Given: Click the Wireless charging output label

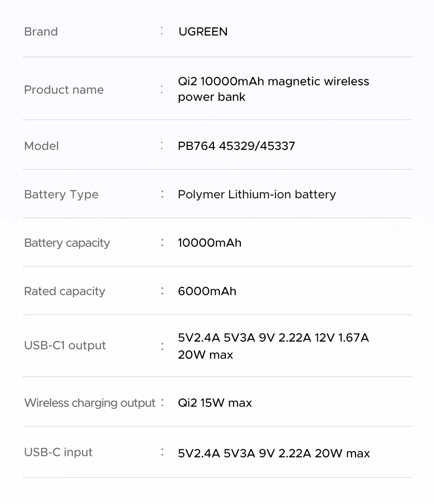Looking at the screenshot, I should click(90, 403).
